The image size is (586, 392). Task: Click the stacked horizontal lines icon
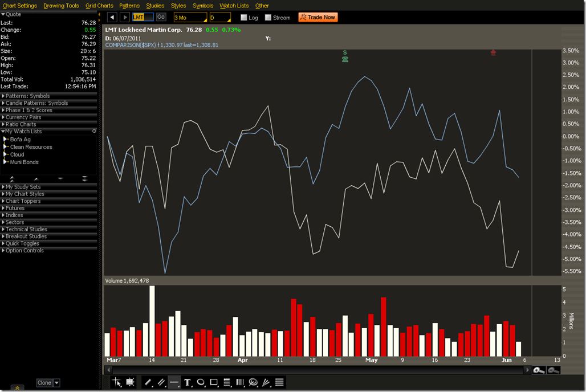point(279,382)
